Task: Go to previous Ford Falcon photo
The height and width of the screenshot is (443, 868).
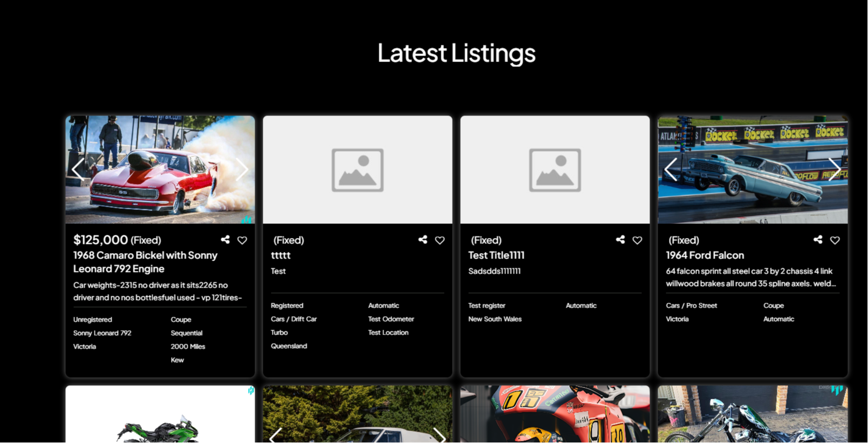Action: point(671,169)
